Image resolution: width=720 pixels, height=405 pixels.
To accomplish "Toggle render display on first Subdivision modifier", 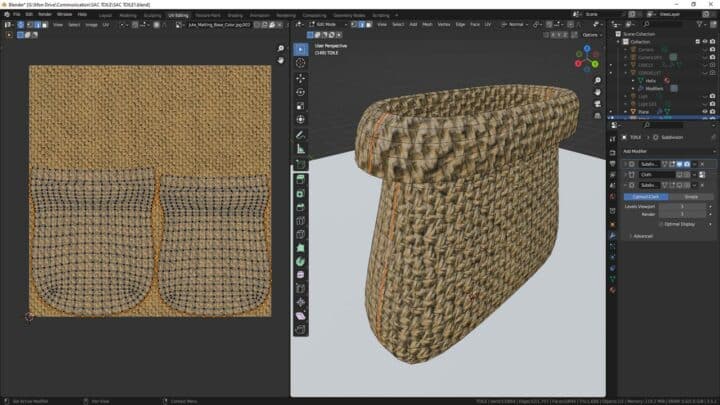I will point(686,164).
